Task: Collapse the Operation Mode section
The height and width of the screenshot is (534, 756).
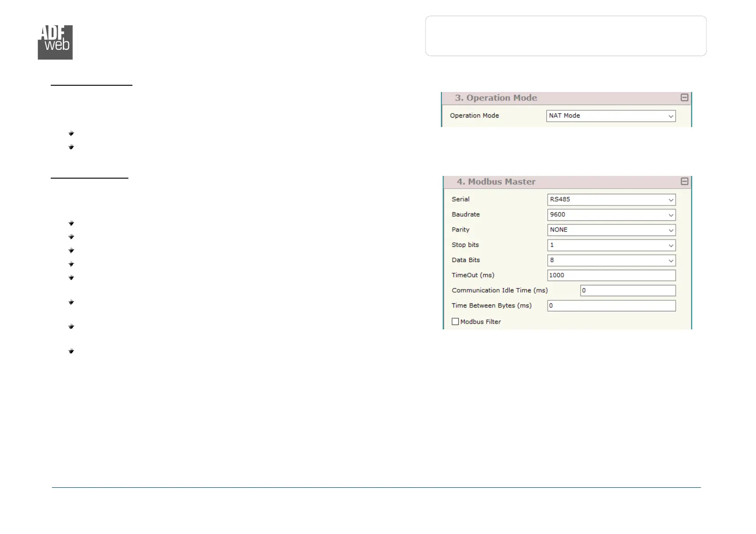Action: [x=684, y=97]
